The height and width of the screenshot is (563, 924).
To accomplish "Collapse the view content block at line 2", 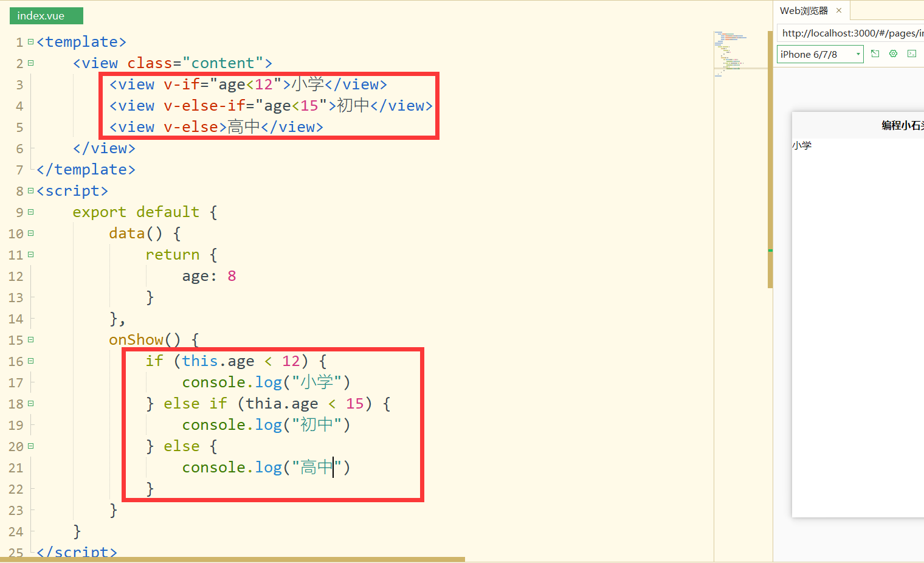I will coord(30,63).
